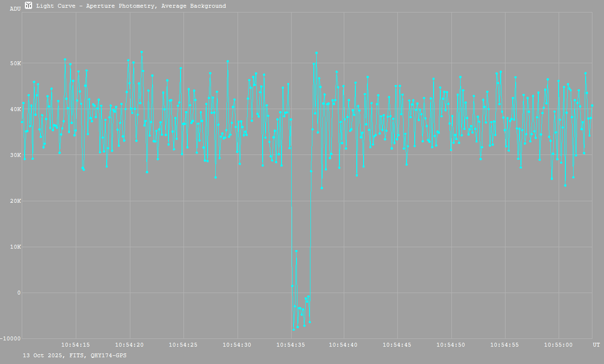The width and height of the screenshot is (604, 364).
Task: Select the 30K y-axis label
Action: (x=15, y=155)
